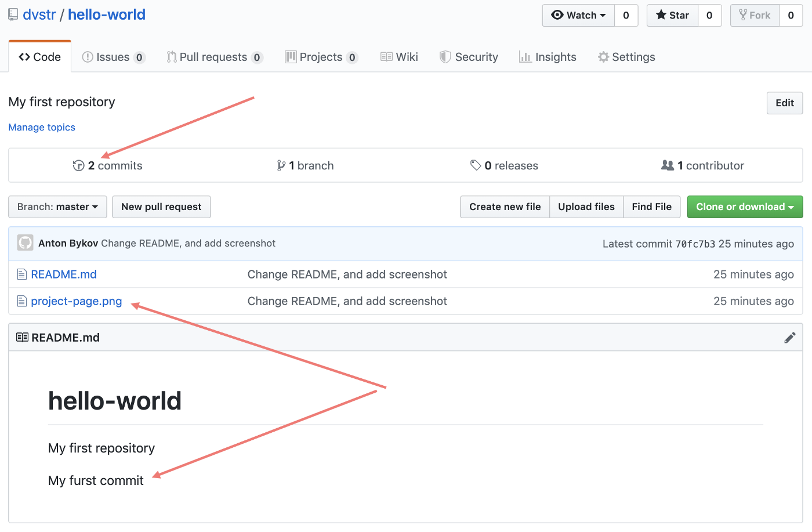Viewport: 812px width, 532px height.
Task: Expand the Clone or download dropdown
Action: point(745,207)
